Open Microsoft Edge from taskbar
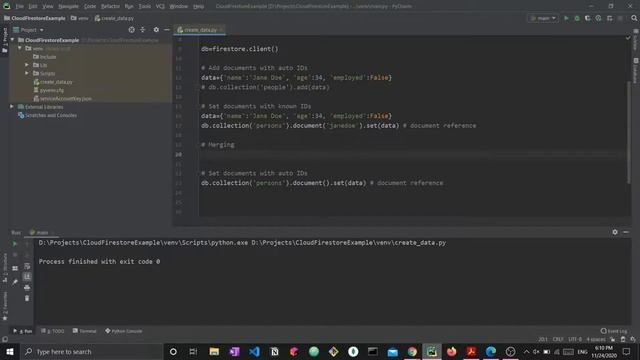Screen dimensions: 640x360 [x=491, y=351]
